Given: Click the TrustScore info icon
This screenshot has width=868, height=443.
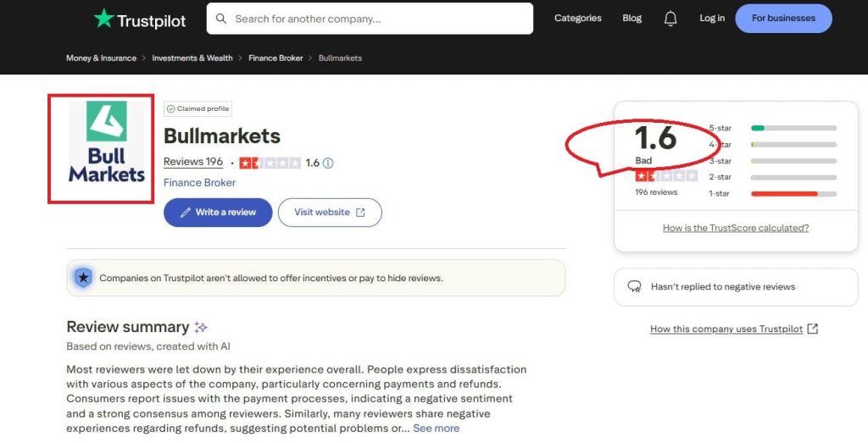Looking at the screenshot, I should [x=328, y=163].
